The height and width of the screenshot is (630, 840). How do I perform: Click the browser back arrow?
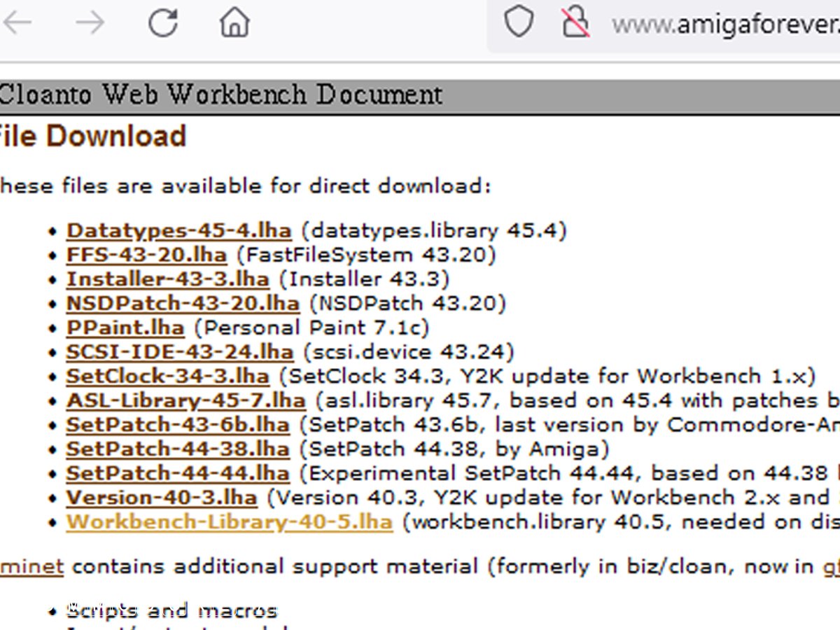(17, 23)
